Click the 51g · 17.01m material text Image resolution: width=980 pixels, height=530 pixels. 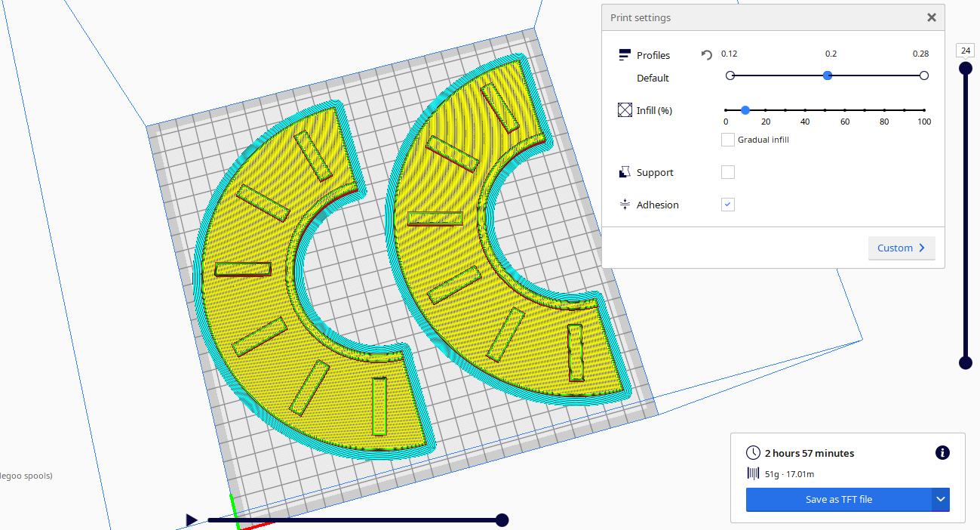click(789, 474)
